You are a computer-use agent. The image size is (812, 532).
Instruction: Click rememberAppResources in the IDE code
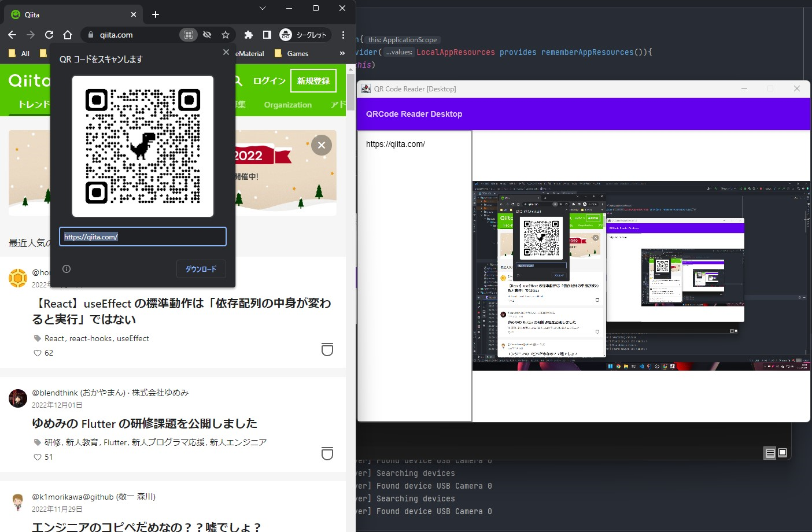(588, 52)
